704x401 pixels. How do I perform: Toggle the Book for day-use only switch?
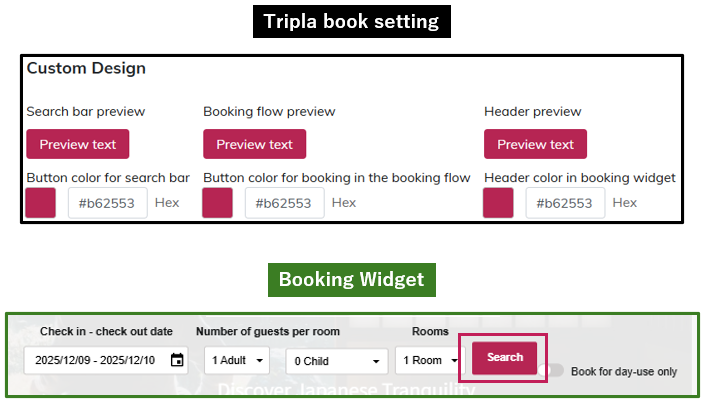tap(552, 371)
